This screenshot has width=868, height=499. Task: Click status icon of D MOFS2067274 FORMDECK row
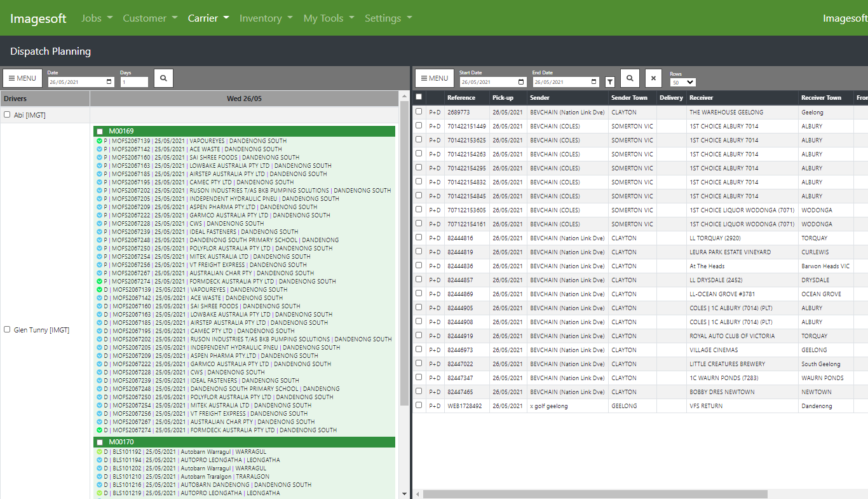(x=100, y=430)
